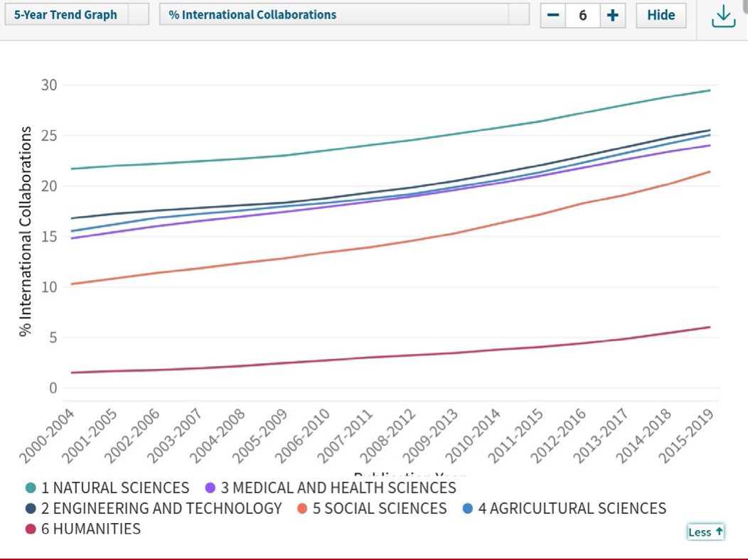
Task: Select the '1 NATURAL SCIENCES' legend label
Action: click(x=115, y=488)
